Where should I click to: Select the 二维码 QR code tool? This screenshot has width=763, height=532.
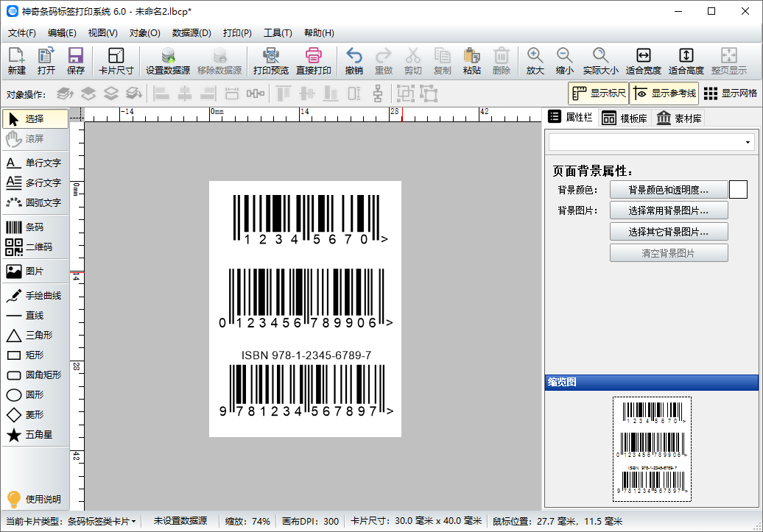point(35,247)
